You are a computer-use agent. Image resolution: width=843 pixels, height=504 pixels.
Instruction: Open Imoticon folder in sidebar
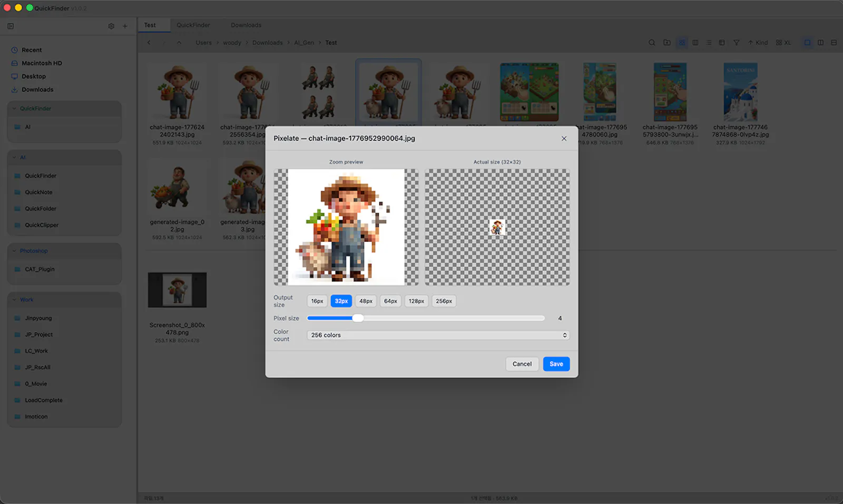point(36,417)
